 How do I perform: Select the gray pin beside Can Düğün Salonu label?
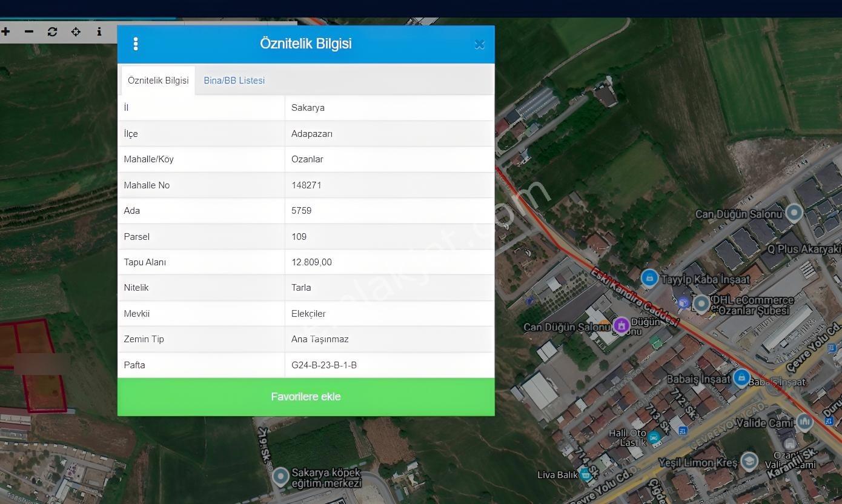pyautogui.click(x=794, y=213)
